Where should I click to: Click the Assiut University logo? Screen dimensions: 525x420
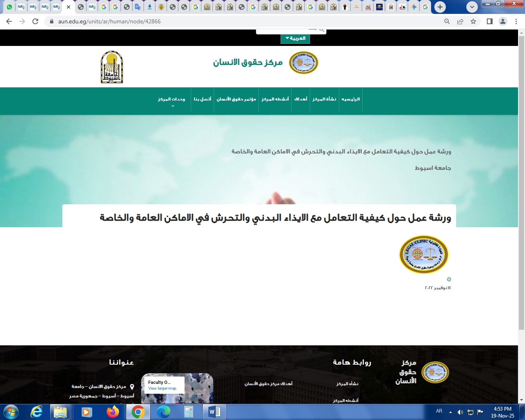click(112, 67)
